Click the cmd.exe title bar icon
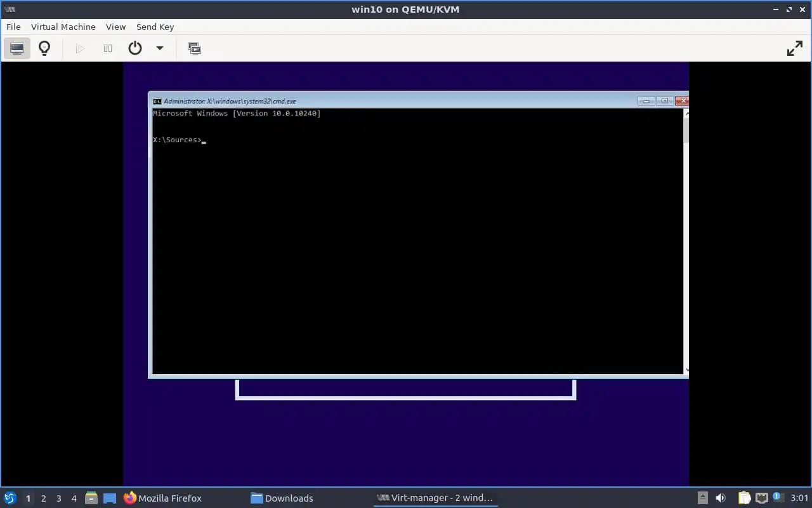The width and height of the screenshot is (812, 508). point(157,101)
